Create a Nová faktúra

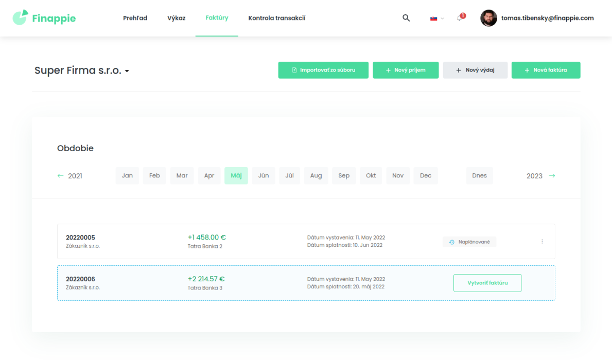546,70
